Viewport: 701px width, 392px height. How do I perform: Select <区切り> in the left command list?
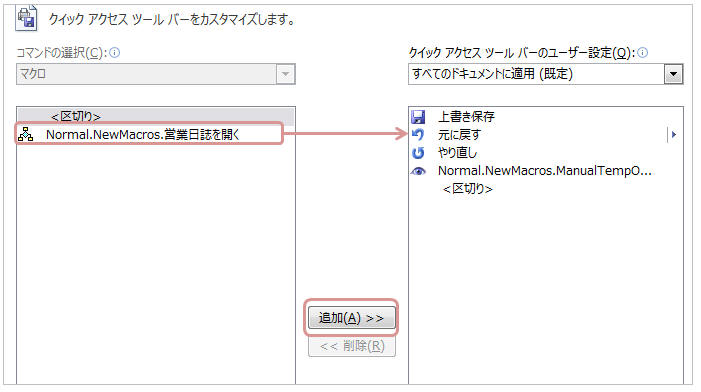(x=156, y=116)
